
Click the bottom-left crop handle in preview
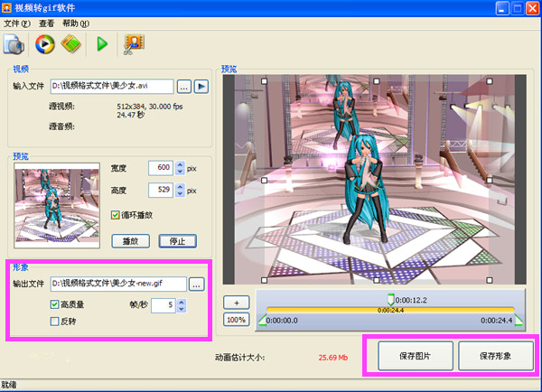[x=265, y=280]
